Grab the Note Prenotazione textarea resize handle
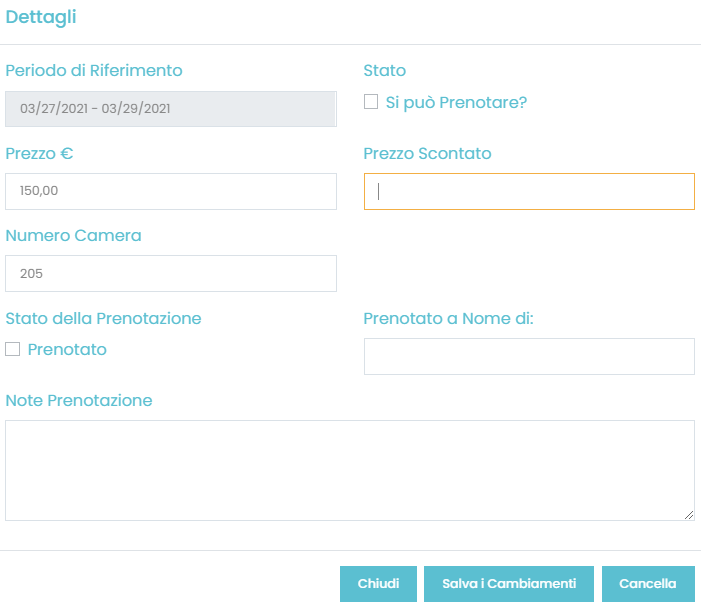This screenshot has width=701, height=610. (689, 515)
